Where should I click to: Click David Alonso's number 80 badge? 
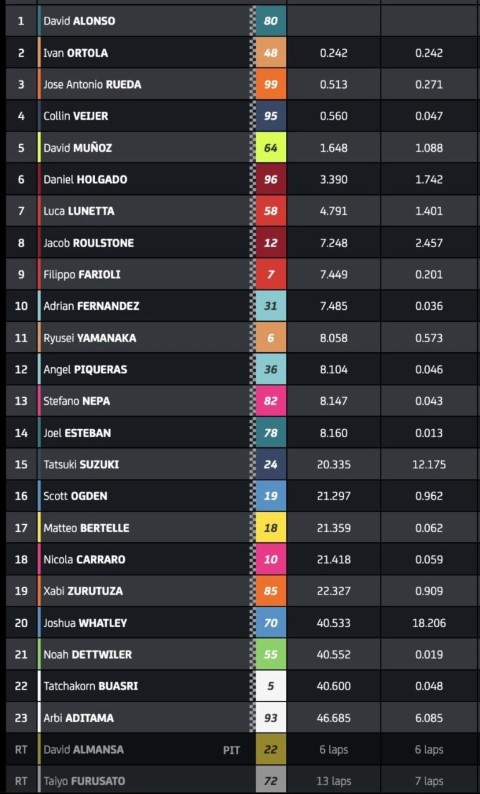tap(270, 21)
